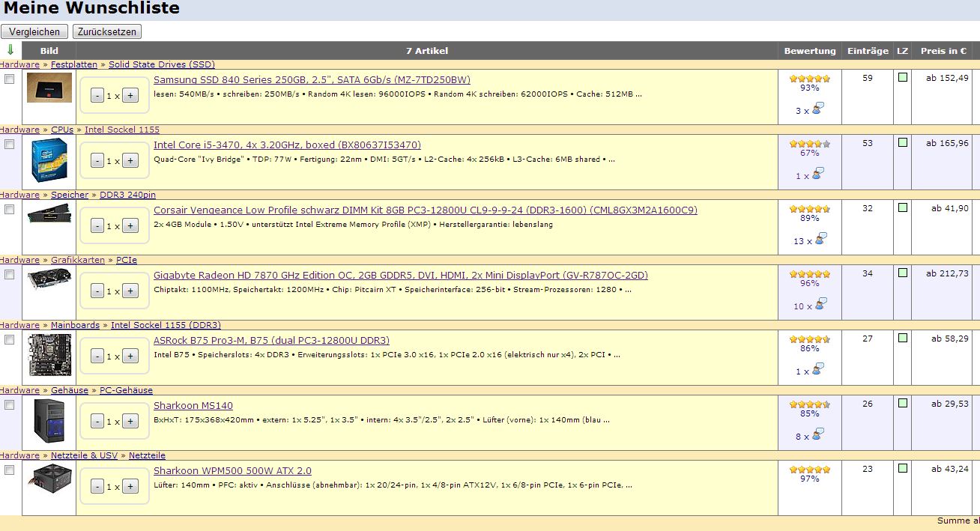
Task: Click the green sort arrow icon in header
Action: pos(10,50)
